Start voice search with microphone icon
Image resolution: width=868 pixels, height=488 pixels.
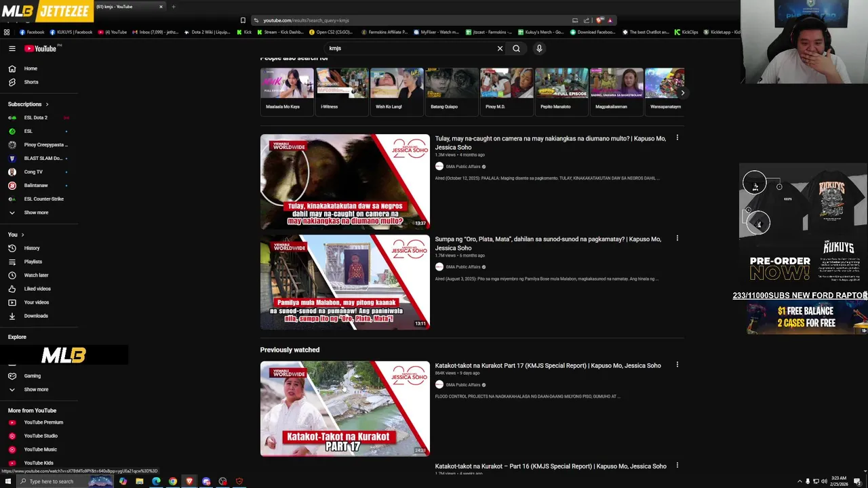pos(539,49)
